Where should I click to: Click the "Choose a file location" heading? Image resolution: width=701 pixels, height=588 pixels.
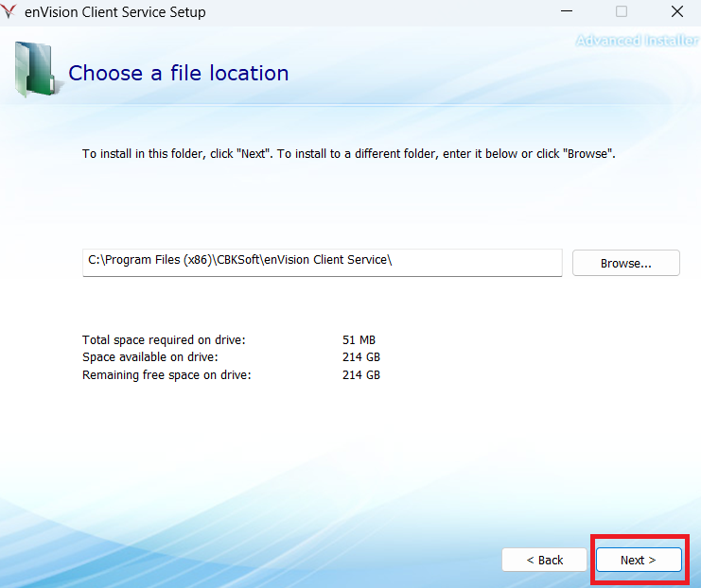click(179, 74)
